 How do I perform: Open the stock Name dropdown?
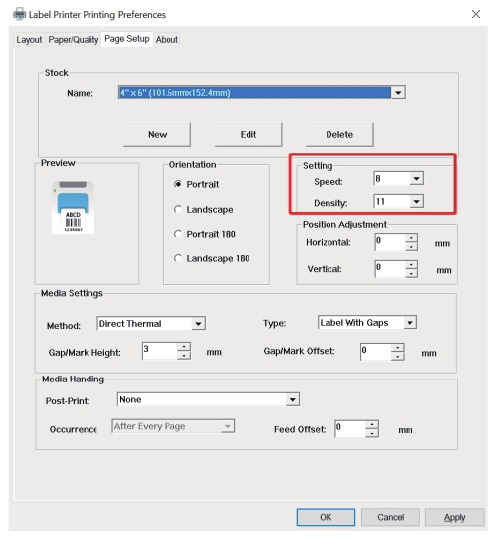click(398, 93)
